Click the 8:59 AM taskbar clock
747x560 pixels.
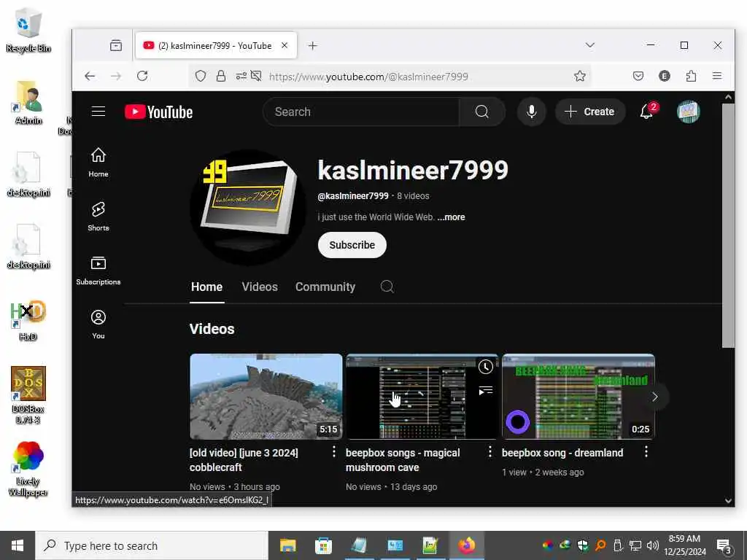[684, 545]
